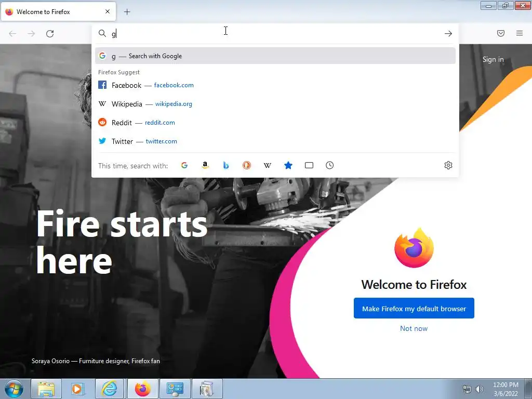The height and width of the screenshot is (399, 532).
Task: Choose 'g — Search with Google' suggestion
Action: (275, 56)
